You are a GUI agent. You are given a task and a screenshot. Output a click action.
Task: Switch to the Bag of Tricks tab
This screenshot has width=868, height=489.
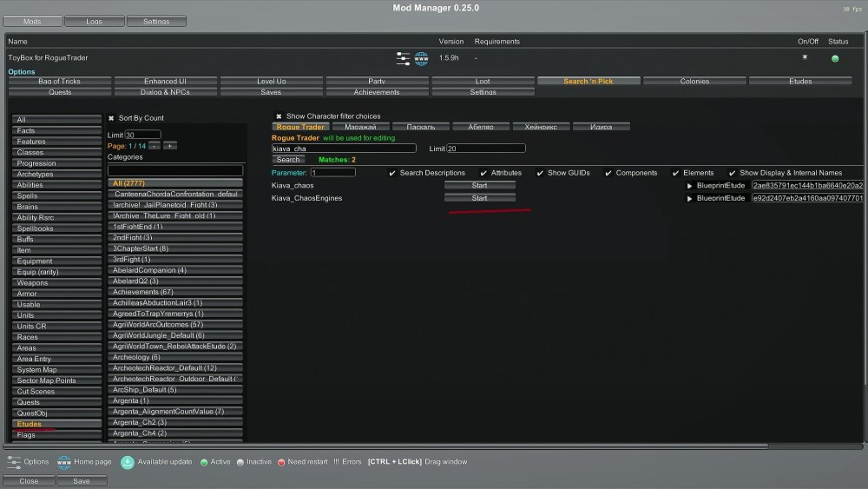click(x=60, y=81)
